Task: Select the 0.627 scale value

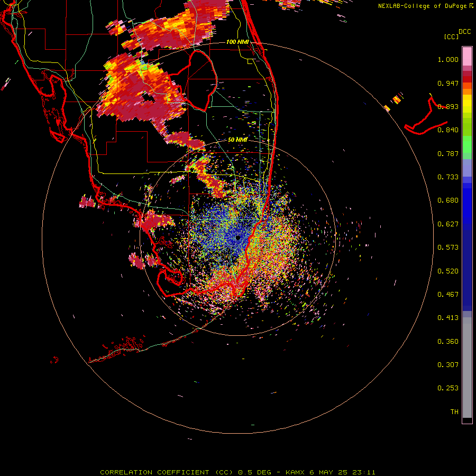Action: click(448, 224)
